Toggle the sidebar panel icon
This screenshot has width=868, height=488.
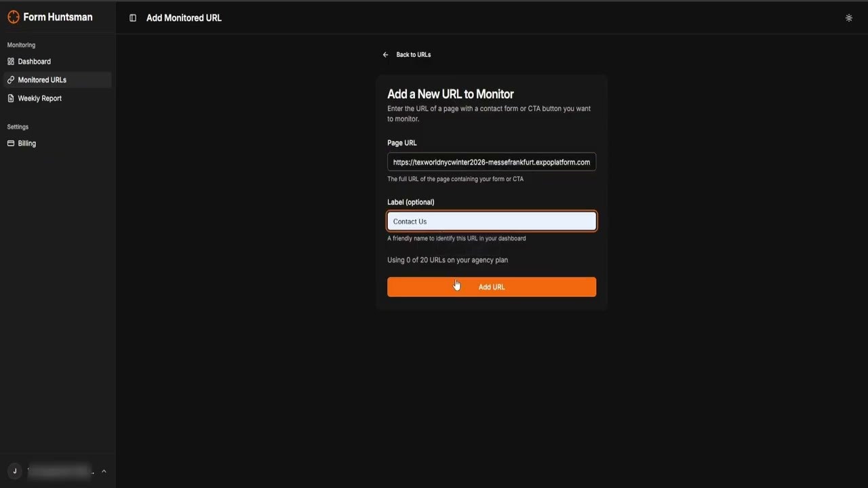[133, 18]
